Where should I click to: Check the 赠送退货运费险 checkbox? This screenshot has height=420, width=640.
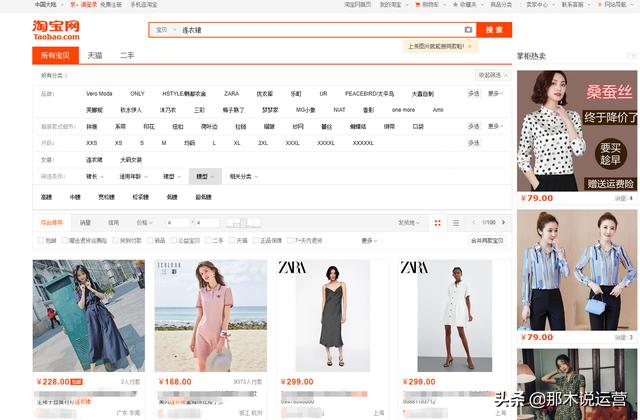(x=65, y=240)
